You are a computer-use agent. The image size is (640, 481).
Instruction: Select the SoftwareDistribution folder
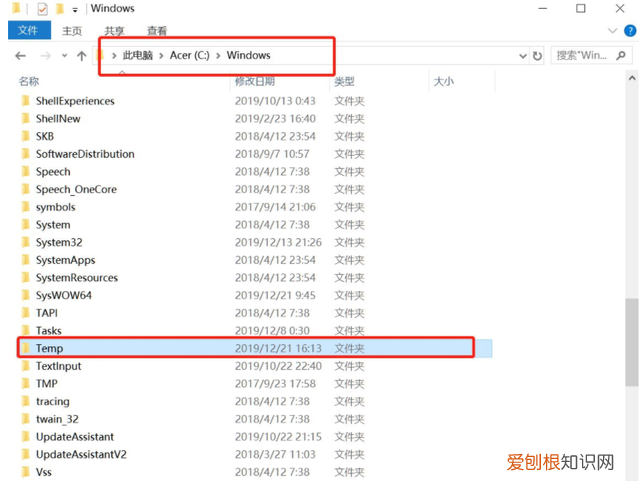coord(85,154)
